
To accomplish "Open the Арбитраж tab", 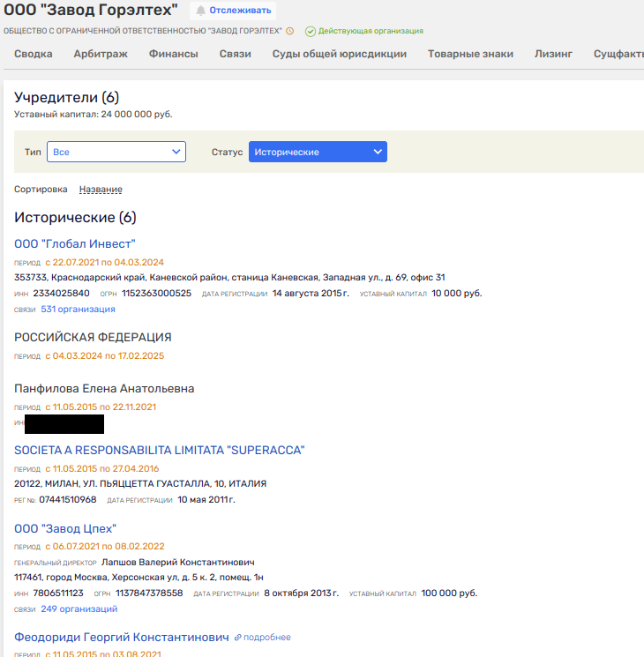I will click(x=101, y=54).
